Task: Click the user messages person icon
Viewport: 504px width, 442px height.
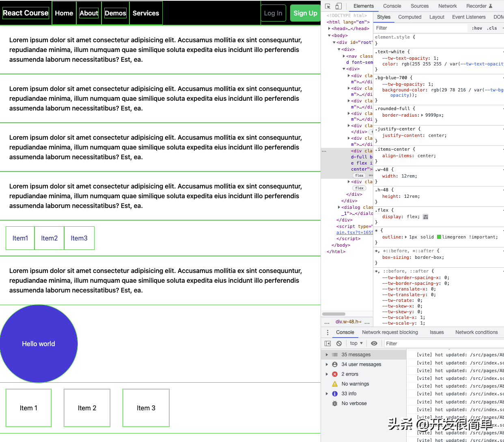Action: (335, 364)
